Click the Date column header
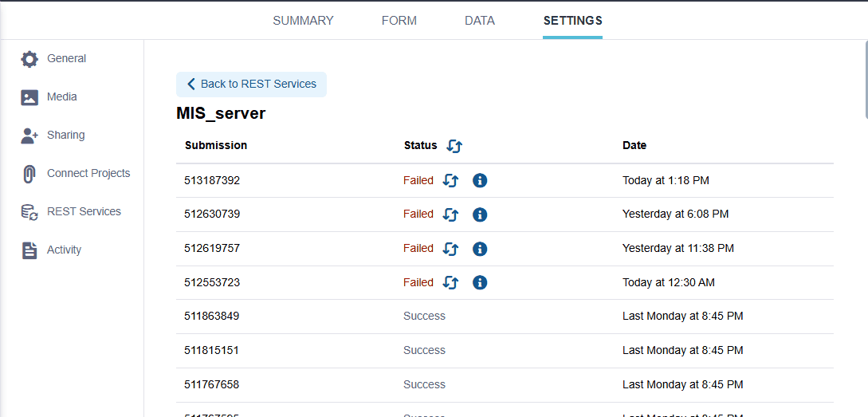 (x=634, y=146)
